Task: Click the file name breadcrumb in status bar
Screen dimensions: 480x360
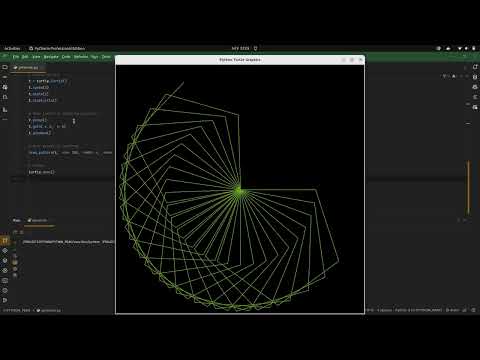Action: pos(49,310)
